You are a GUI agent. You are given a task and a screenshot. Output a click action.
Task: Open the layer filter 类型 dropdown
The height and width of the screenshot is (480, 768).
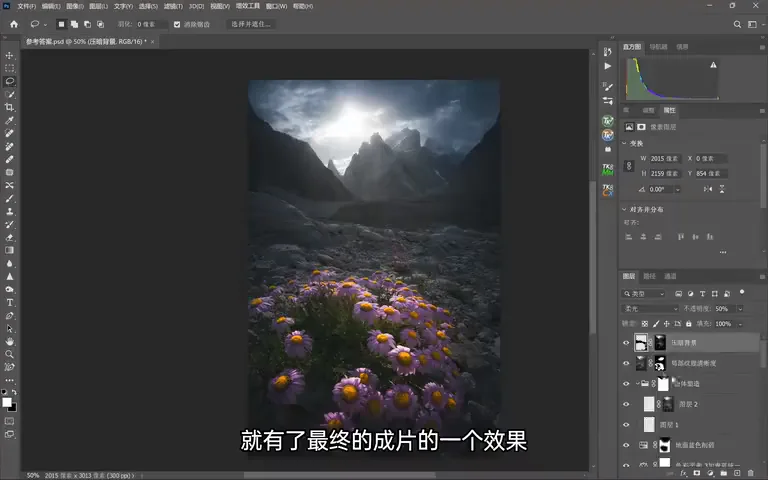point(644,294)
